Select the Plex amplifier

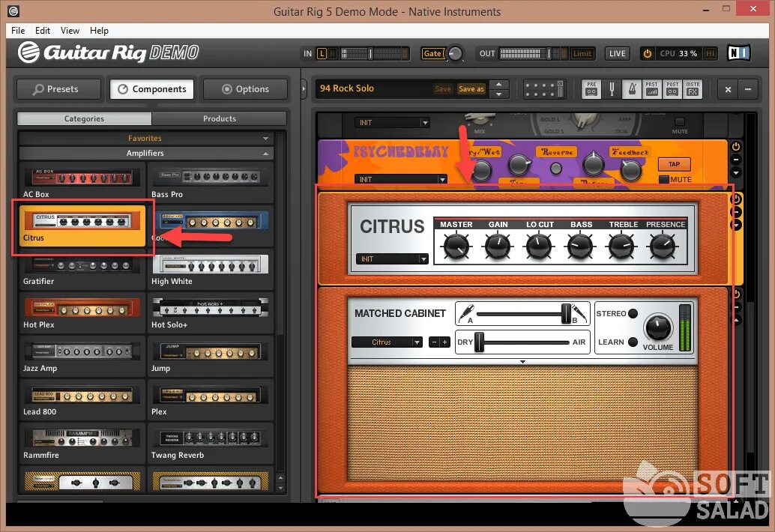coord(211,399)
